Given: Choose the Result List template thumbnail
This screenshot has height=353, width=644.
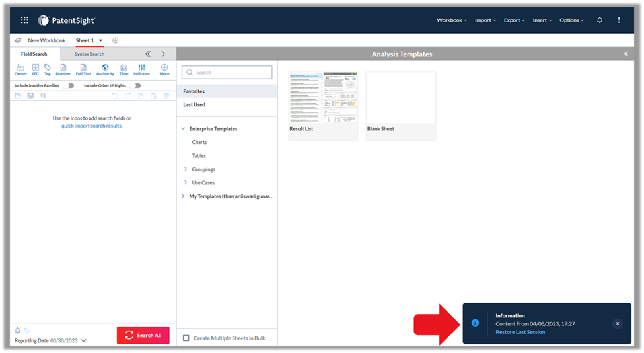Looking at the screenshot, I should [x=323, y=97].
